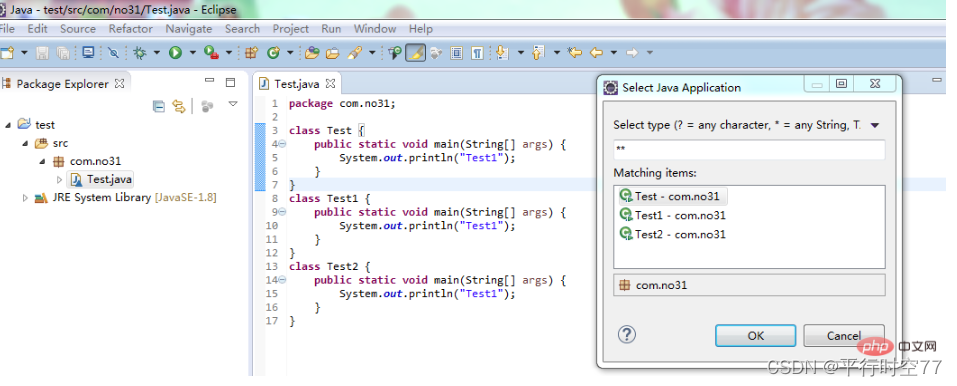Open the Refactor menu
Viewport: 957px width, 386px height.
(x=131, y=29)
